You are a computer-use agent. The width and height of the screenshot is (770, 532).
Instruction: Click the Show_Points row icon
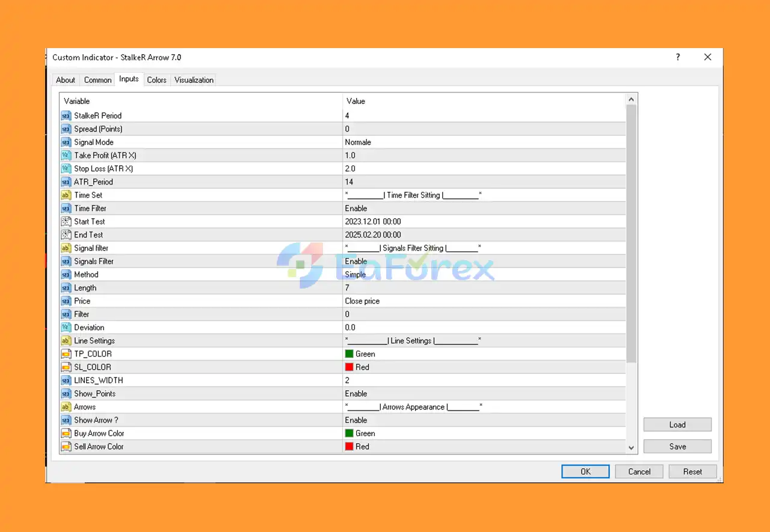coord(66,393)
